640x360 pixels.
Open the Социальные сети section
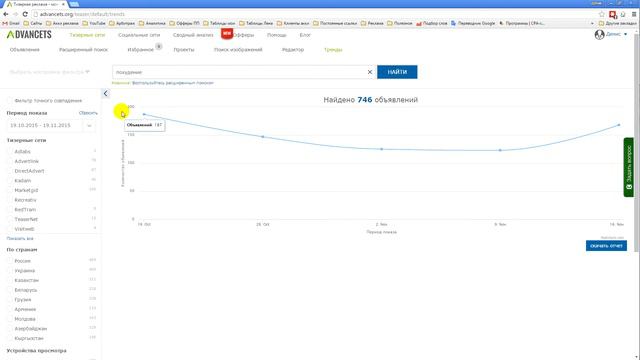coord(139,35)
